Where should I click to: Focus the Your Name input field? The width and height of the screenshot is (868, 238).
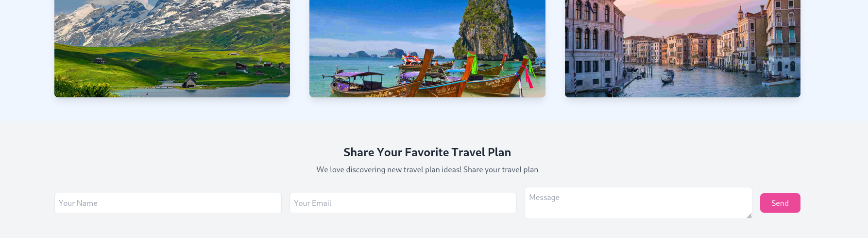168,203
